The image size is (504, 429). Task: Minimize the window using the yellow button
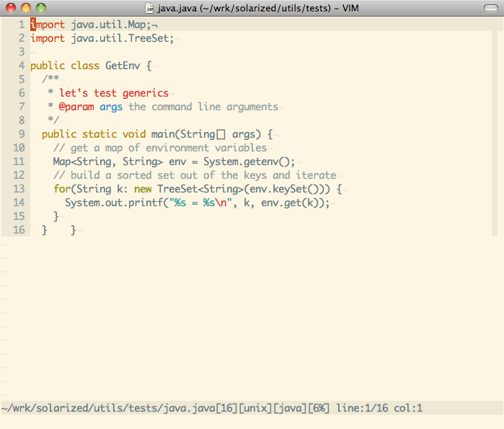(25, 8)
